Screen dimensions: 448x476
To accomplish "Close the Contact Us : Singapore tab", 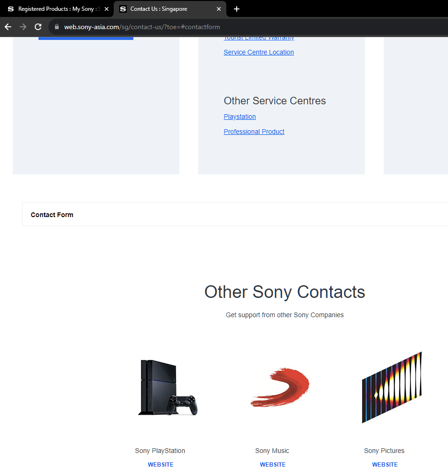I will (219, 9).
